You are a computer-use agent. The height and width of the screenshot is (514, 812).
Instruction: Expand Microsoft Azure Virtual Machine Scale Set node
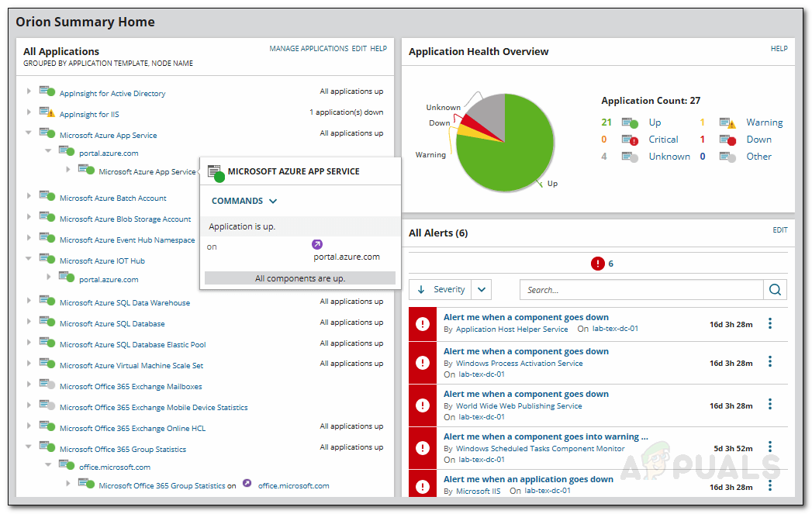tap(29, 363)
